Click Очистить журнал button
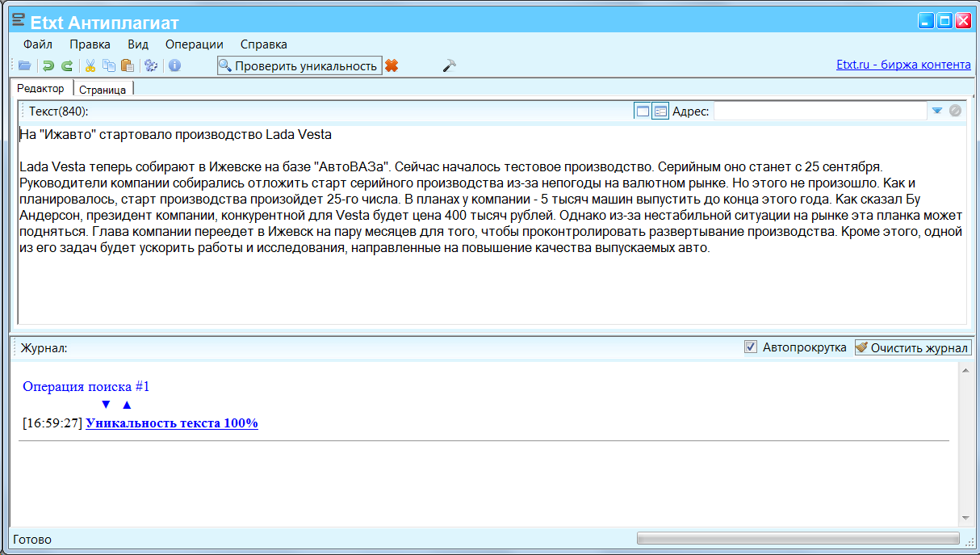Image resolution: width=980 pixels, height=555 pixels. pos(913,347)
